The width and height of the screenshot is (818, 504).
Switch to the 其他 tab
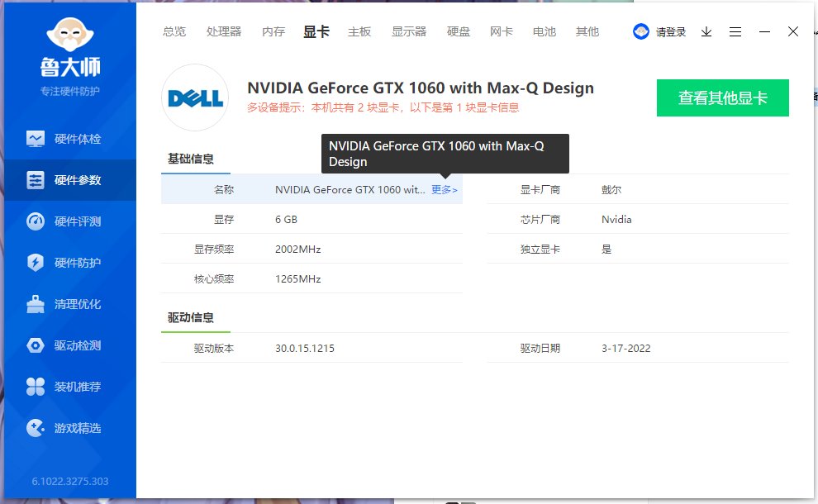pos(587,32)
